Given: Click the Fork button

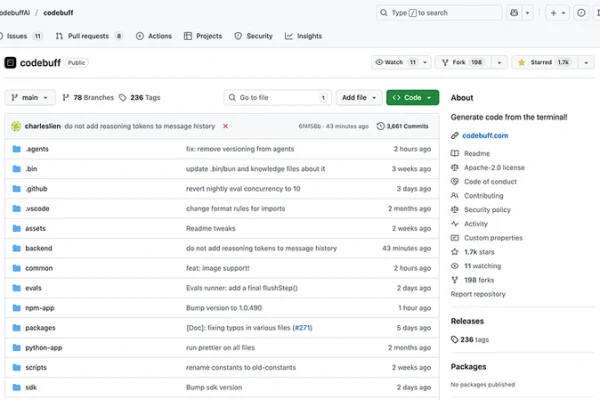Looking at the screenshot, I should (463, 62).
